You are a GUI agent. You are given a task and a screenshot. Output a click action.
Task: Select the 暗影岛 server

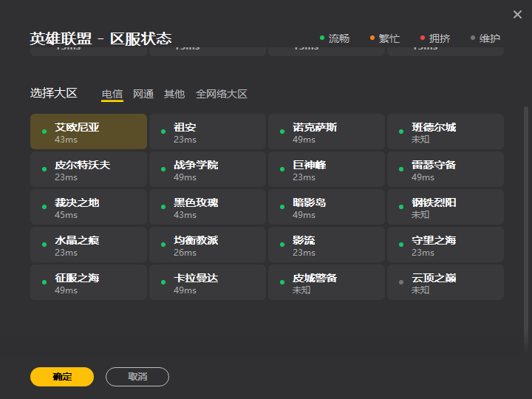327,207
